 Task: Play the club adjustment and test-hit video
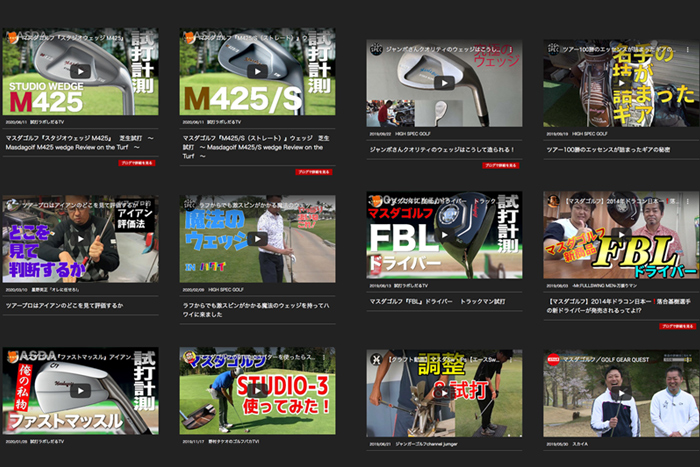click(444, 394)
